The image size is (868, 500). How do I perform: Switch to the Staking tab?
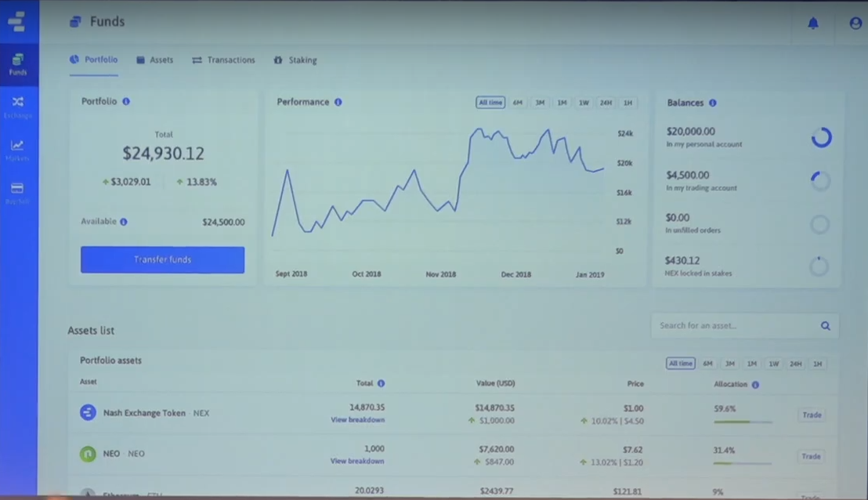coord(295,60)
